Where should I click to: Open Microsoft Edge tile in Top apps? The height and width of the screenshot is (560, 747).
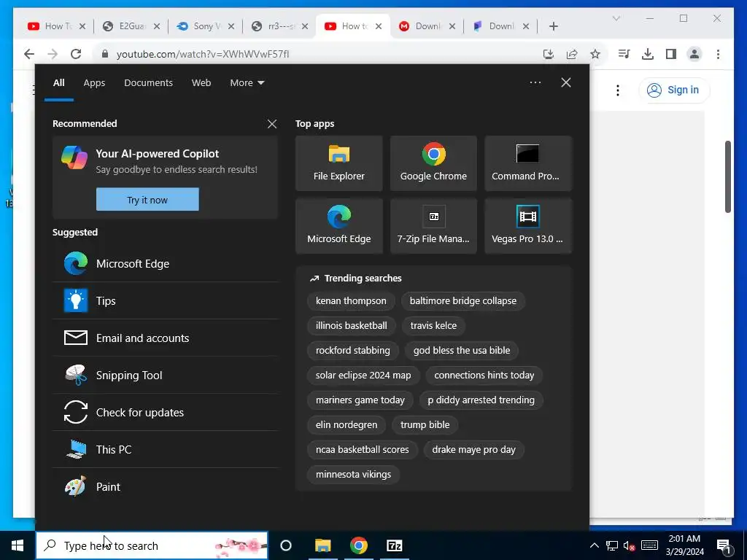tap(338, 226)
